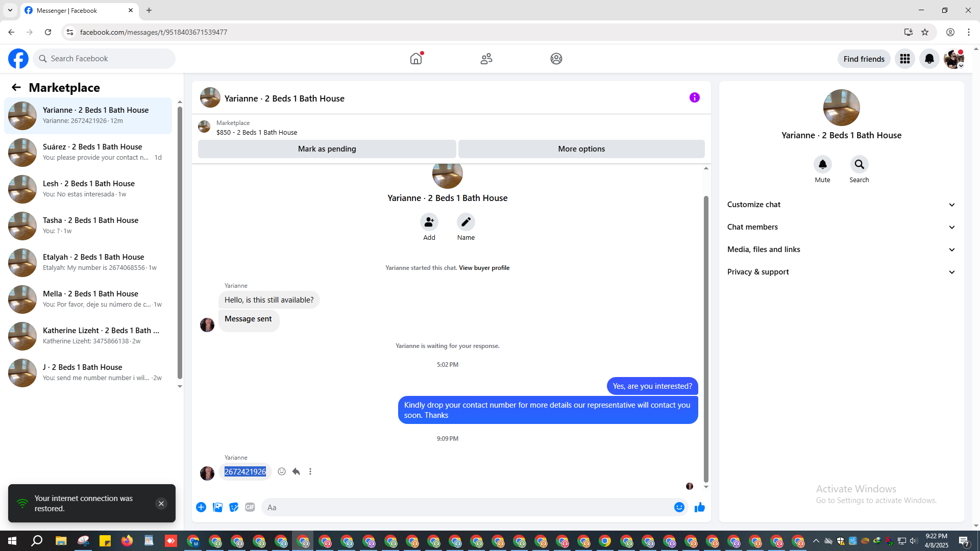Expand Media, files and links
The width and height of the screenshot is (980, 551).
841,249
